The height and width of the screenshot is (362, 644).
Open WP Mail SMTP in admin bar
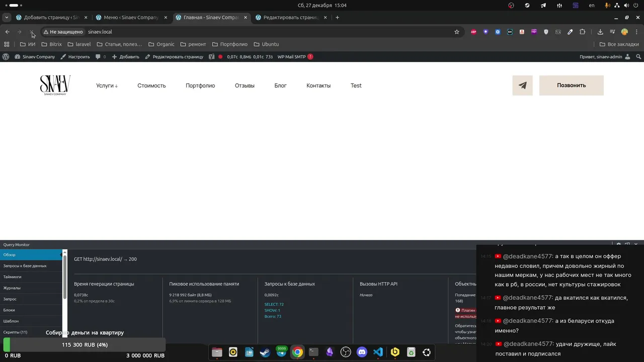(295, 57)
